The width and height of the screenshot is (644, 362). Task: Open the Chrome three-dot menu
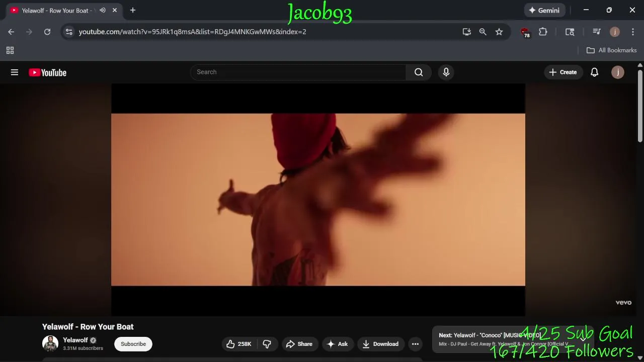(632, 32)
